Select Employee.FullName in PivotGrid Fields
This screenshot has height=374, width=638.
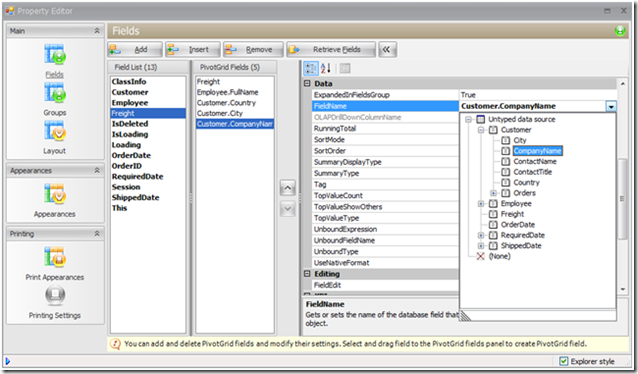coord(235,92)
